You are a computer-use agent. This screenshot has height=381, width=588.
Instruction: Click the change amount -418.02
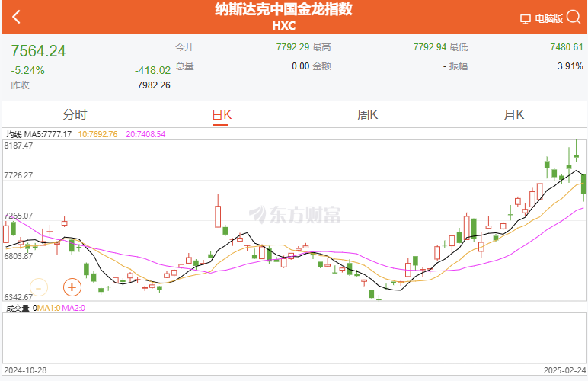coord(152,70)
